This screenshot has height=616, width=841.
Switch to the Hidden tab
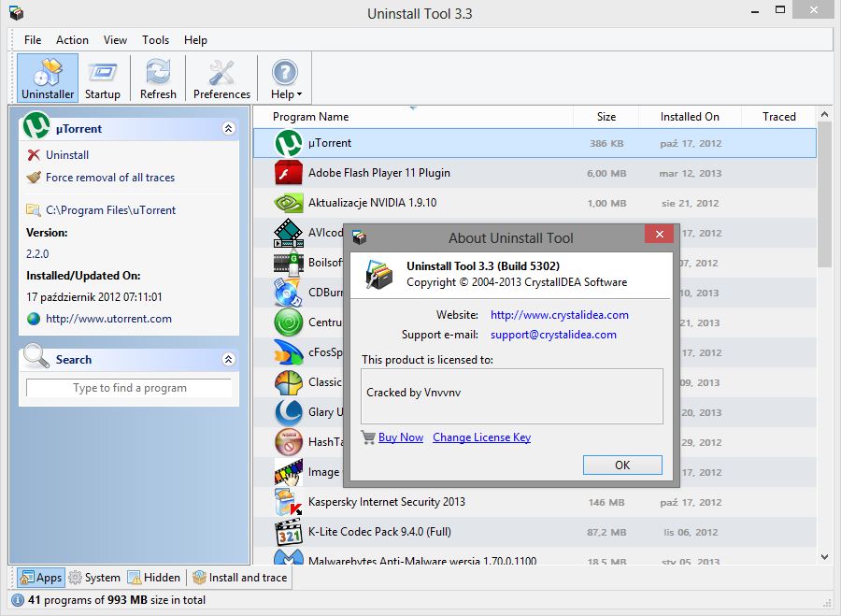click(154, 578)
